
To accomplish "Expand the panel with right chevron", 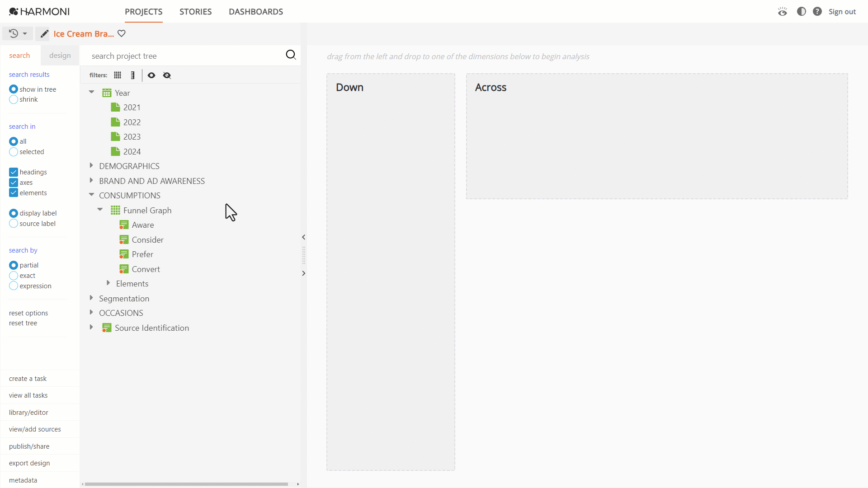I will 303,273.
